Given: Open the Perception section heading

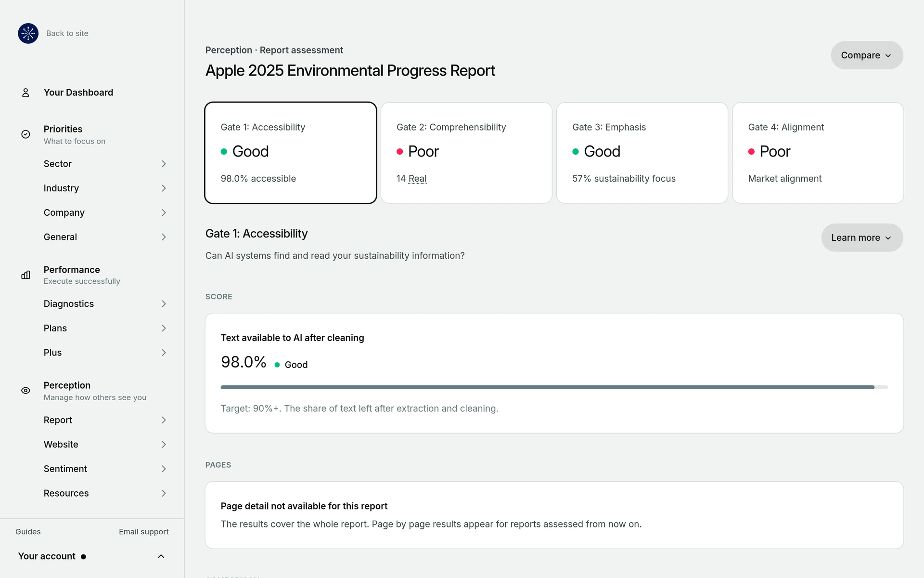Looking at the screenshot, I should 67,385.
